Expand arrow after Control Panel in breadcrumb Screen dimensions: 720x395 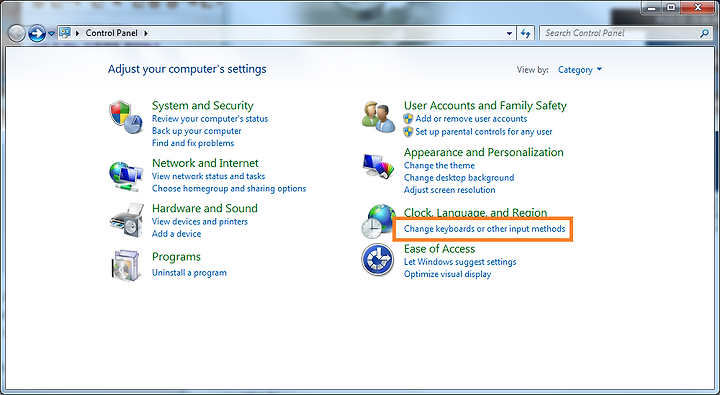146,33
